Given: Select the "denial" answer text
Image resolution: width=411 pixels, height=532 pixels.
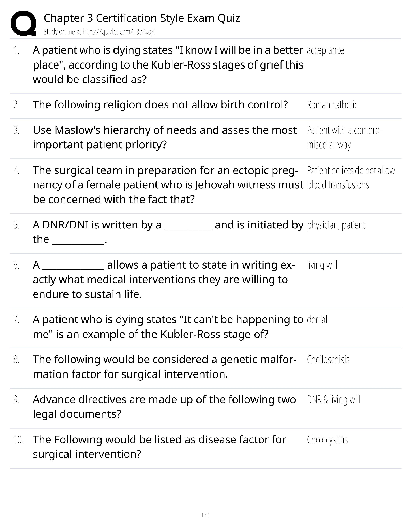Looking at the screenshot, I should [x=317, y=320].
